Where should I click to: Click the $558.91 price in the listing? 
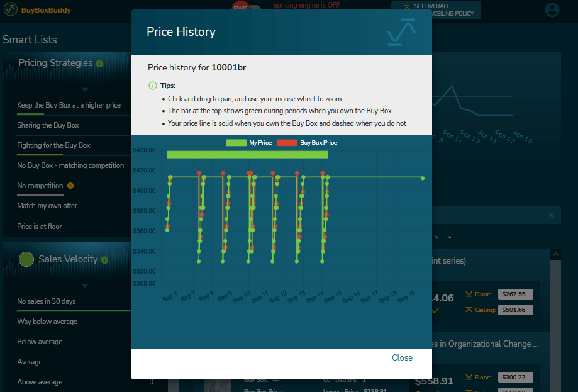coord(434,381)
